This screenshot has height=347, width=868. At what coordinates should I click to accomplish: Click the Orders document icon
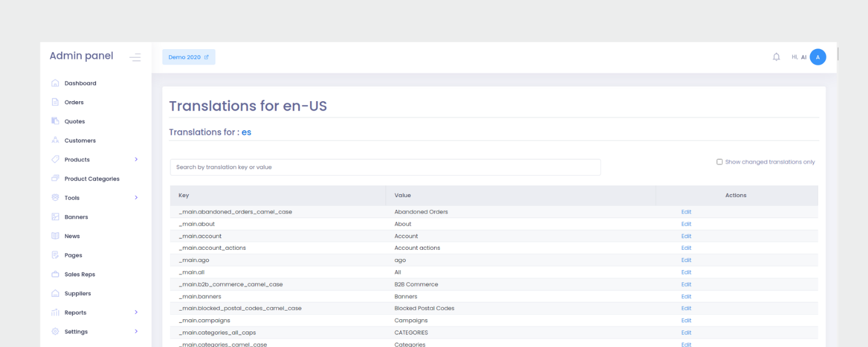click(56, 102)
